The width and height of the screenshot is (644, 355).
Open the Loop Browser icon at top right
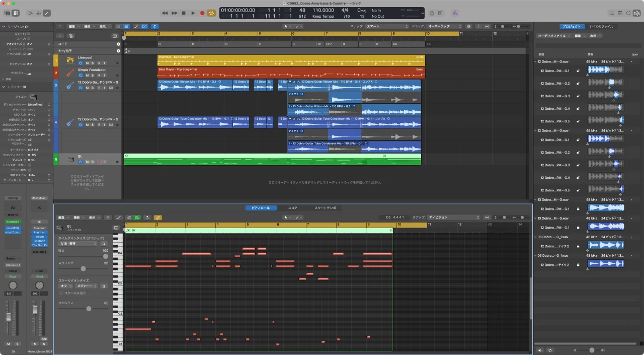[628, 13]
